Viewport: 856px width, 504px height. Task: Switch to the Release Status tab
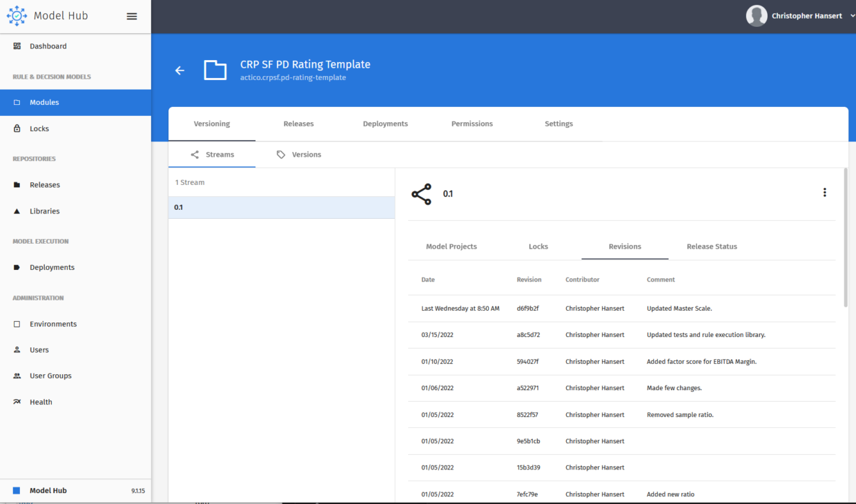coord(712,246)
